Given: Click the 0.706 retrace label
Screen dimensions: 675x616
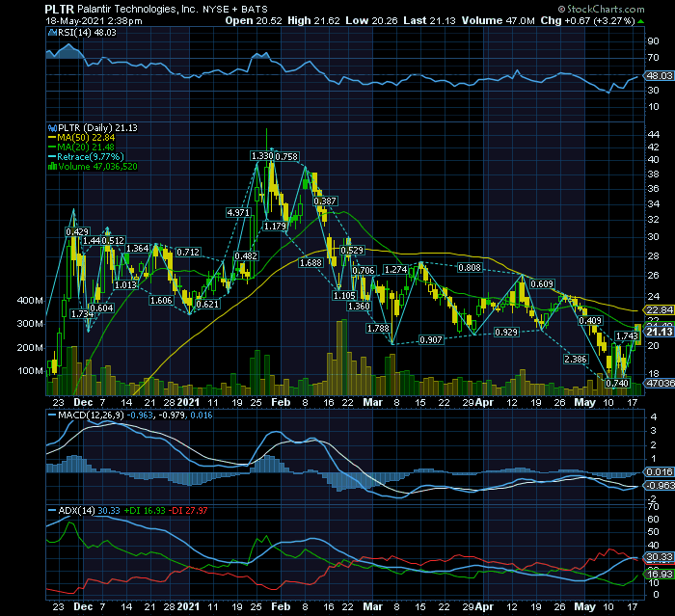Looking at the screenshot, I should point(364,270).
